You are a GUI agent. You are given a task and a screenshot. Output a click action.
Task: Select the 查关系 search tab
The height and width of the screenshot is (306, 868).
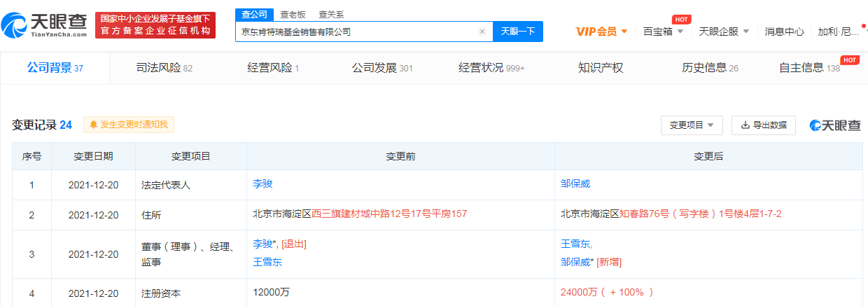331,14
